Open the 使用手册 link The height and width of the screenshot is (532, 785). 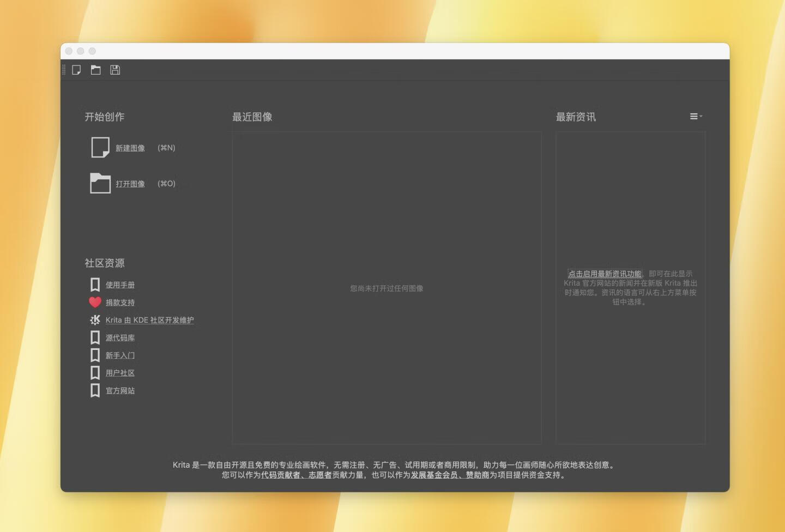pyautogui.click(x=120, y=285)
